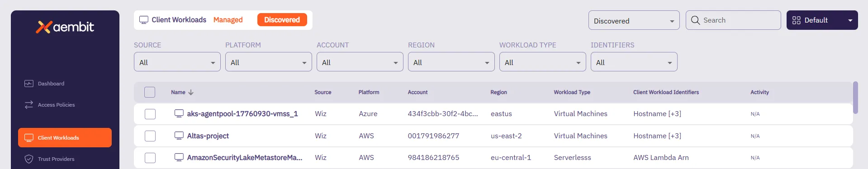The width and height of the screenshot is (868, 169).
Task: Click the us-east-2 region cell
Action: 506,136
